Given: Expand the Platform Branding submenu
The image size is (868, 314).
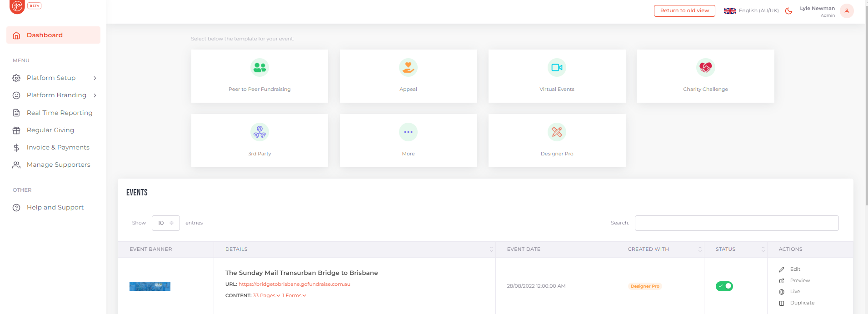Looking at the screenshot, I should 95,95.
